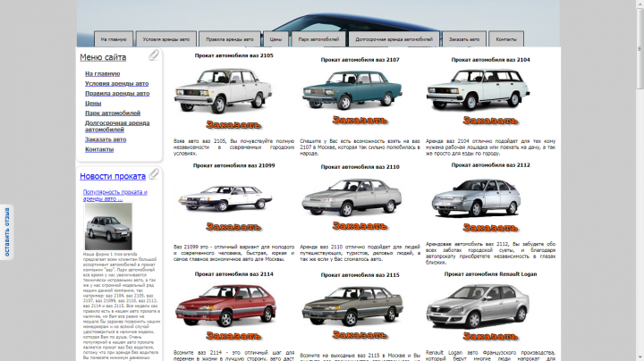Click the оставить отзыв side feedback tab

(6, 231)
